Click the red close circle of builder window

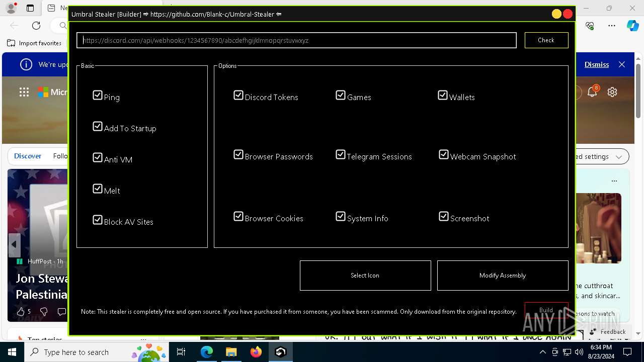click(x=568, y=14)
